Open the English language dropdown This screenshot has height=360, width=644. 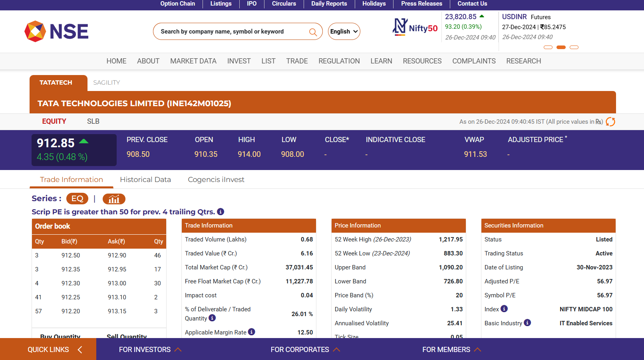tap(344, 31)
